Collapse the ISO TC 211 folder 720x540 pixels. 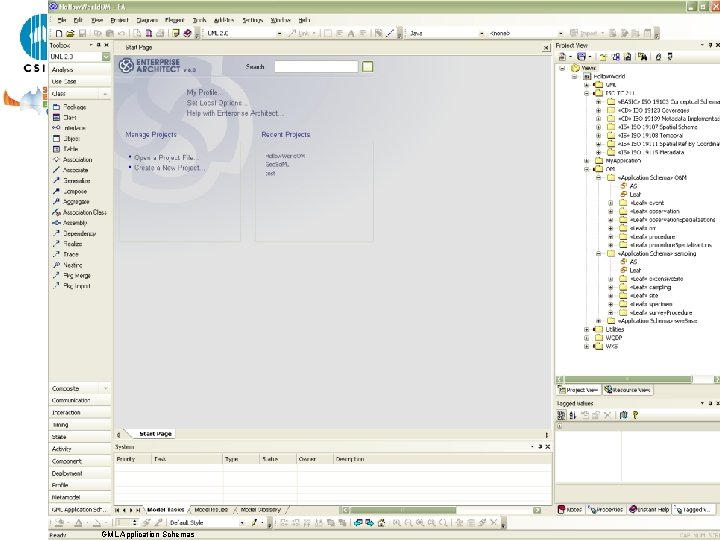tap(586, 93)
